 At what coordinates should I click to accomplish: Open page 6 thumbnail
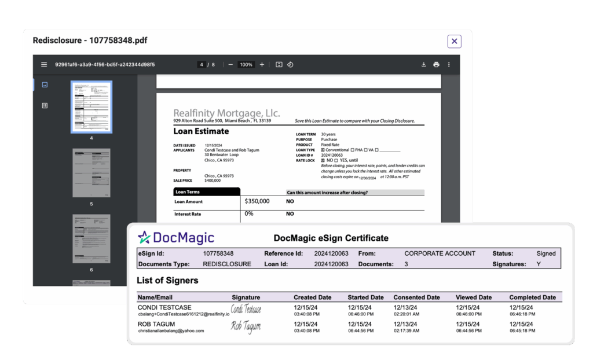click(91, 238)
